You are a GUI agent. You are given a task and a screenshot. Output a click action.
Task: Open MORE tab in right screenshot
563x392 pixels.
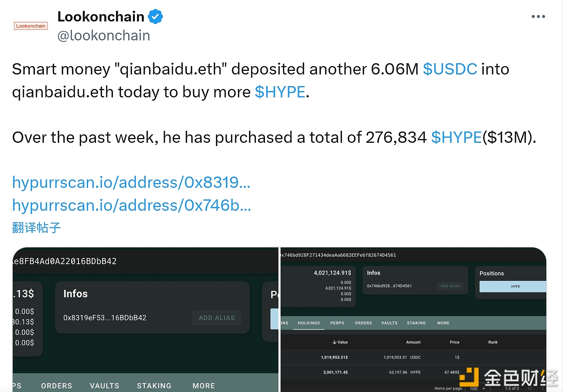pyautogui.click(x=443, y=323)
